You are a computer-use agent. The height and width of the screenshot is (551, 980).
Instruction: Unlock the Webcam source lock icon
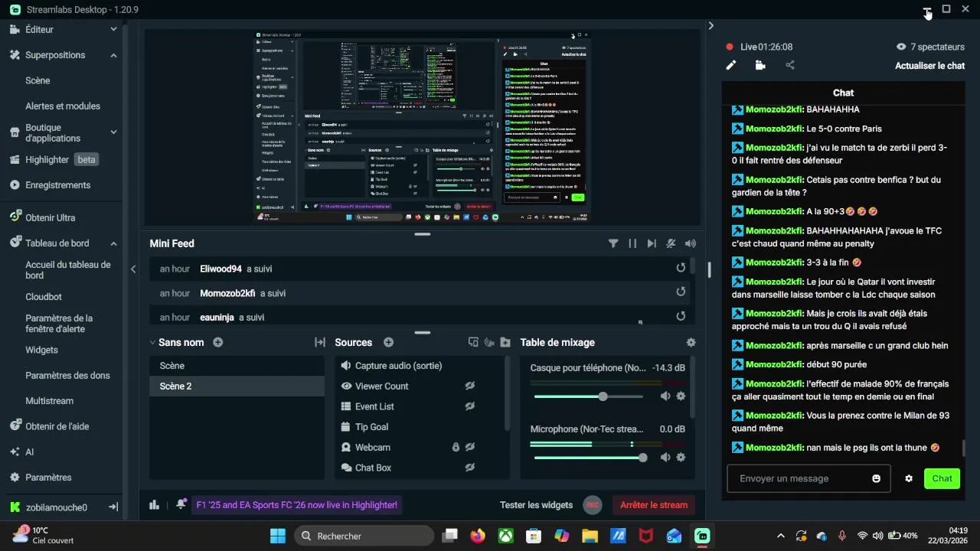point(456,447)
